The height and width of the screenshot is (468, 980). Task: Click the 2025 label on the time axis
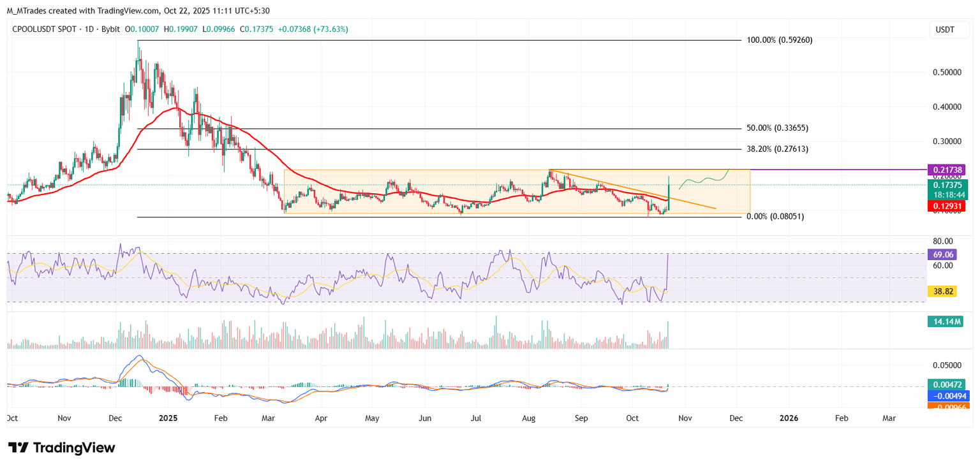coord(167,418)
